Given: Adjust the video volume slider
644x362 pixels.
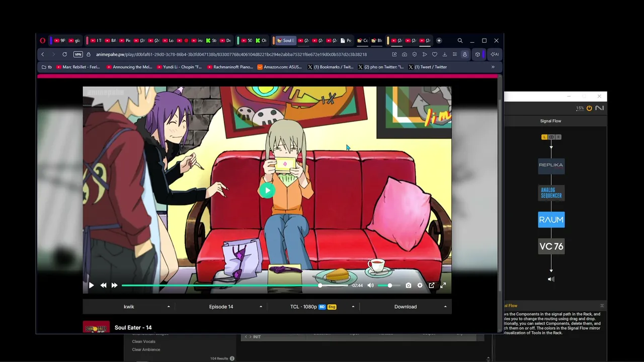Looking at the screenshot, I should pos(389,286).
